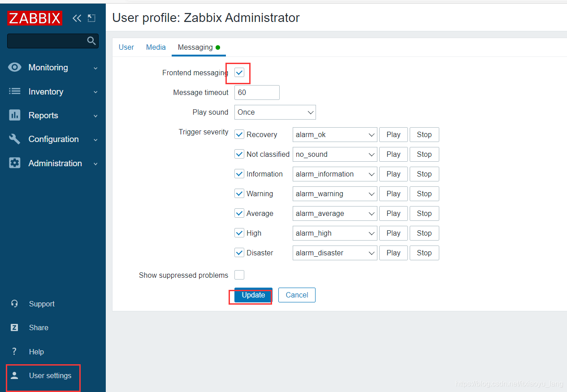Viewport: 567px width, 392px height.
Task: Stop the High alarm sound
Action: (x=424, y=233)
